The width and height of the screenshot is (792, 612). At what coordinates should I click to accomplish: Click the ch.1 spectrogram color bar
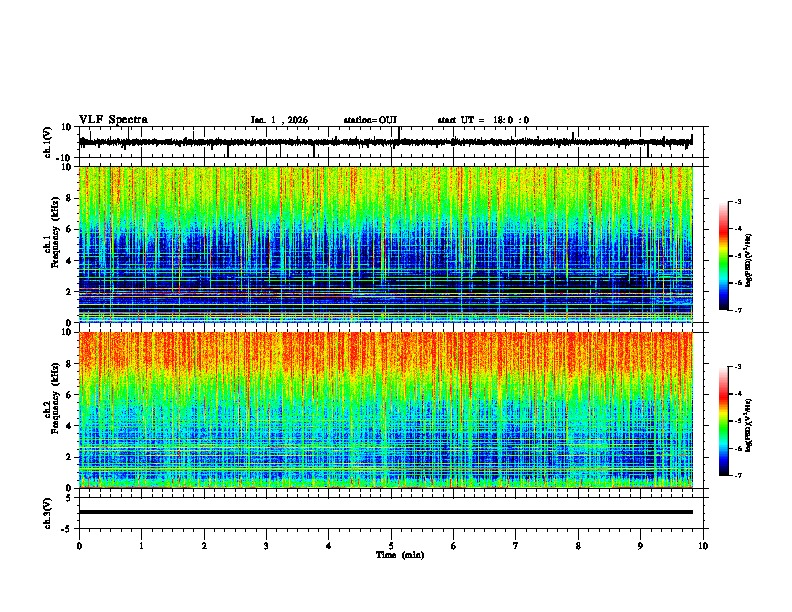click(724, 256)
